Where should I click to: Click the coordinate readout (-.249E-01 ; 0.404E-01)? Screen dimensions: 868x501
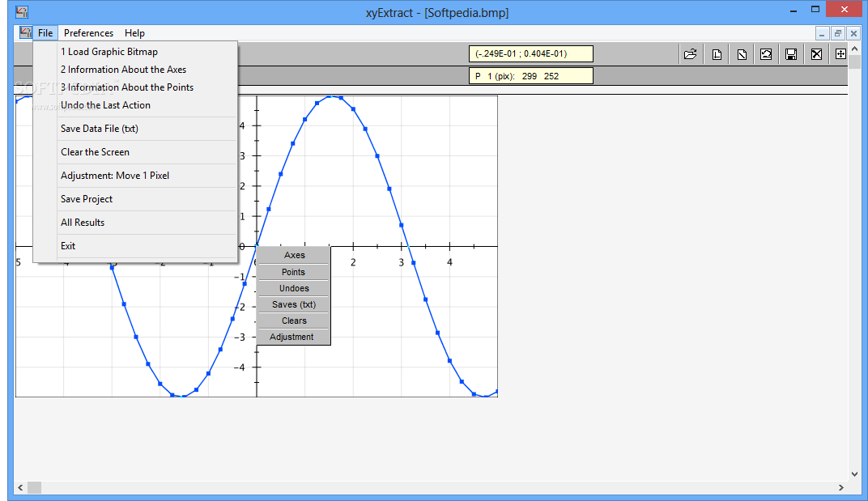pos(531,53)
